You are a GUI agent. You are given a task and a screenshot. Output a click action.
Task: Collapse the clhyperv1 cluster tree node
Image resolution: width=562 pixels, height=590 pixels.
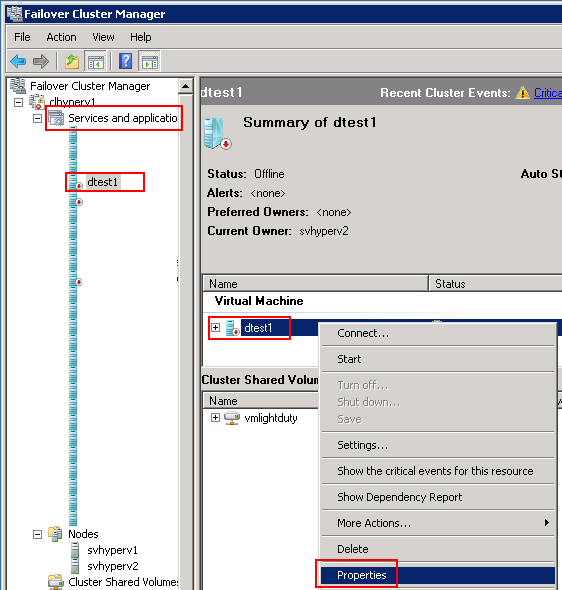coord(18,102)
